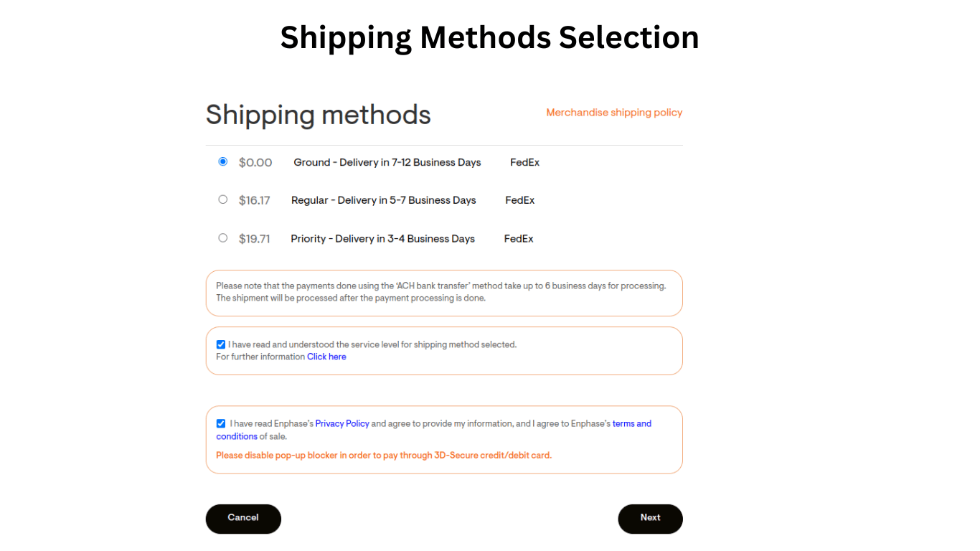Click 'Regular - Delivery in 5-7 Business Days' text
The width and height of the screenshot is (980, 551).
tap(384, 201)
